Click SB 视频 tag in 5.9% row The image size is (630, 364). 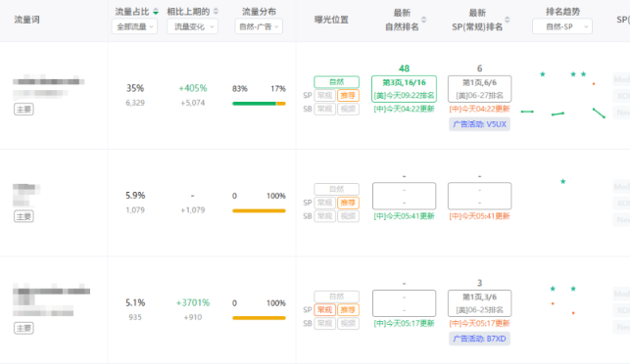pyautogui.click(x=348, y=216)
